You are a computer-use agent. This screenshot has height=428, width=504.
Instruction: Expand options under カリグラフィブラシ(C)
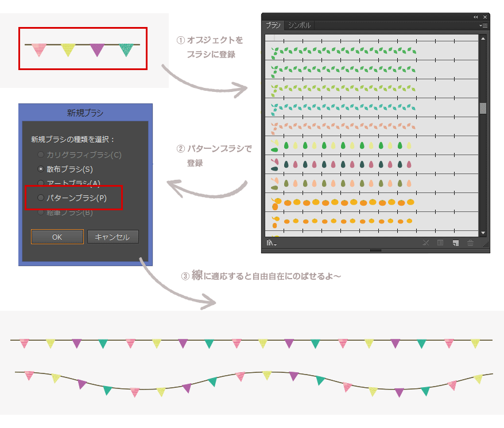(x=41, y=153)
